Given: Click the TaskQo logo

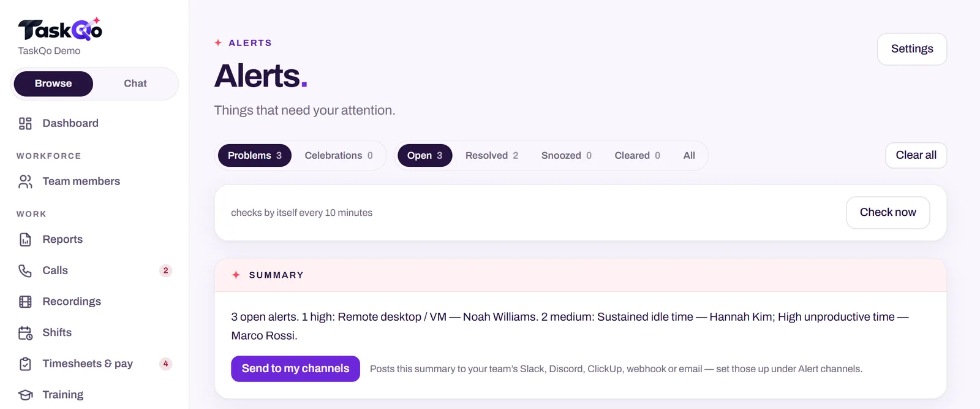Looking at the screenshot, I should click(60, 29).
